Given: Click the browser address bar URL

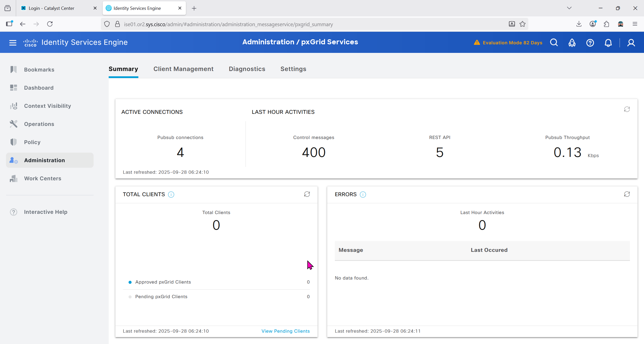Looking at the screenshot, I should pyautogui.click(x=228, y=24).
